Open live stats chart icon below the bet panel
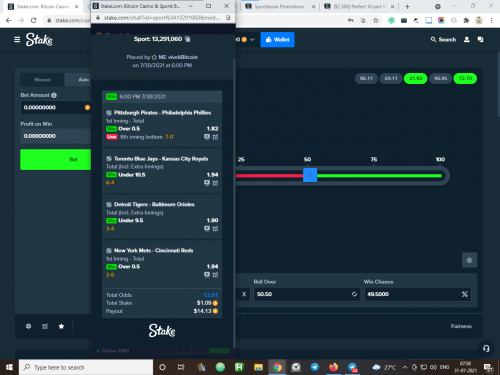The image size is (500, 375). [x=45, y=326]
